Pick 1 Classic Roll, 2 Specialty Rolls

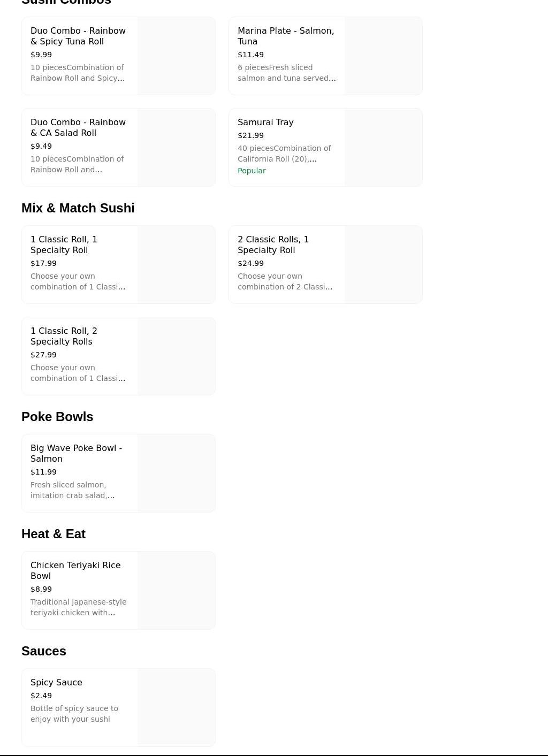(x=64, y=336)
